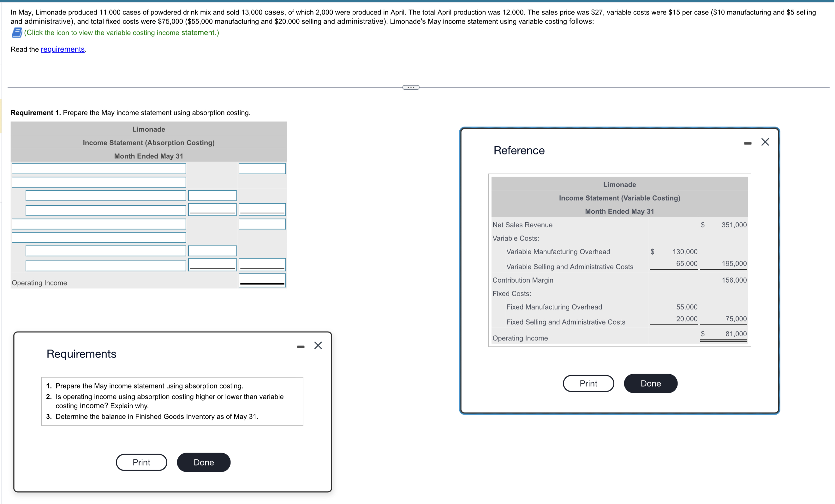Minimize the Reference dialog
Image resolution: width=835 pixels, height=504 pixels.
[x=748, y=143]
